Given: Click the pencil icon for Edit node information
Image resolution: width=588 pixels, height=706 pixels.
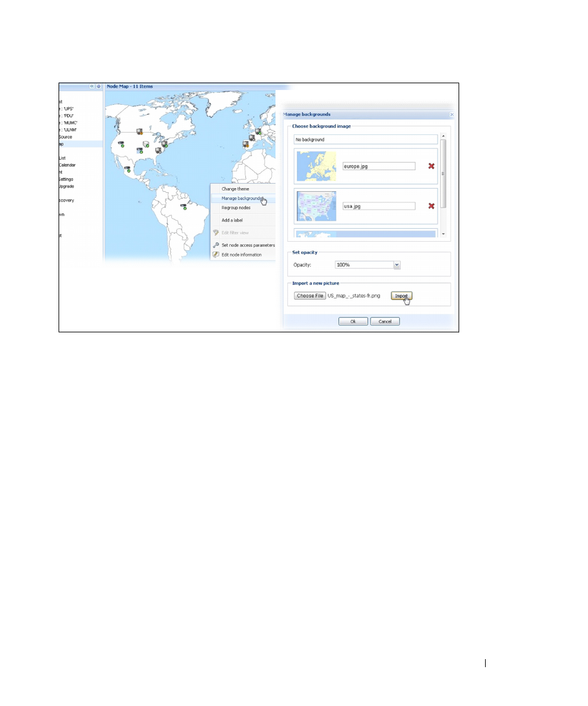Looking at the screenshot, I should click(x=216, y=255).
